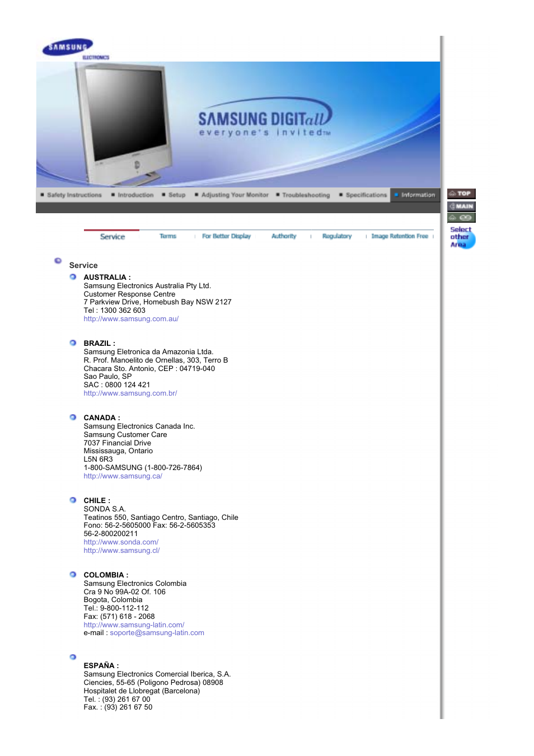Viewport: 534px width, 756px height.
Task: Open the Specifications menu item
Action: click(x=363, y=195)
